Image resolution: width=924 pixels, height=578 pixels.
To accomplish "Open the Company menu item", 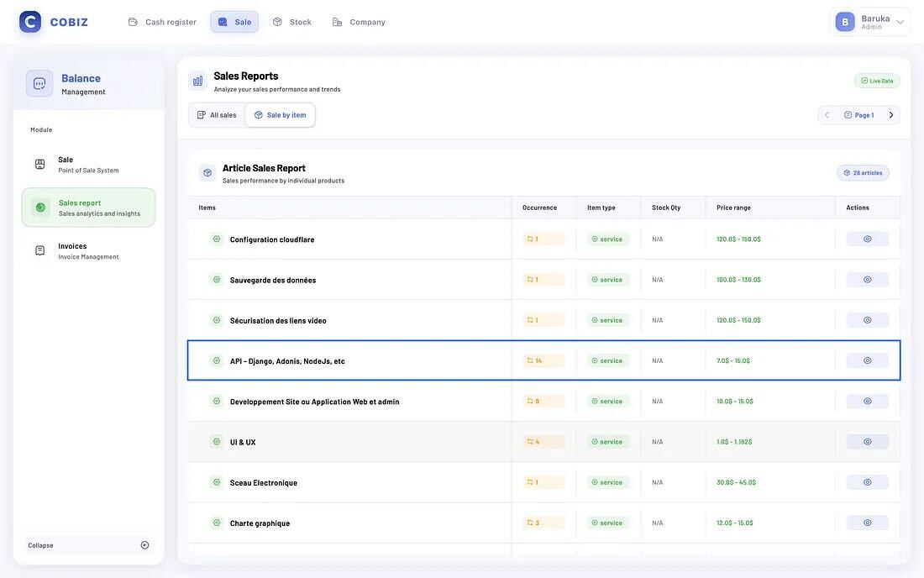I will click(359, 22).
